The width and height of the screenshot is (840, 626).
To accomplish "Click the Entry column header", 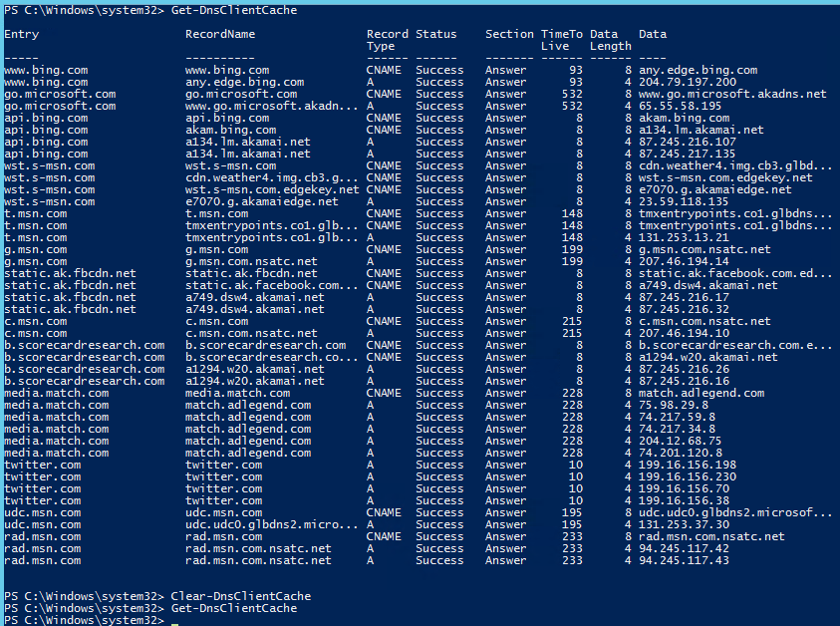I will (22, 34).
